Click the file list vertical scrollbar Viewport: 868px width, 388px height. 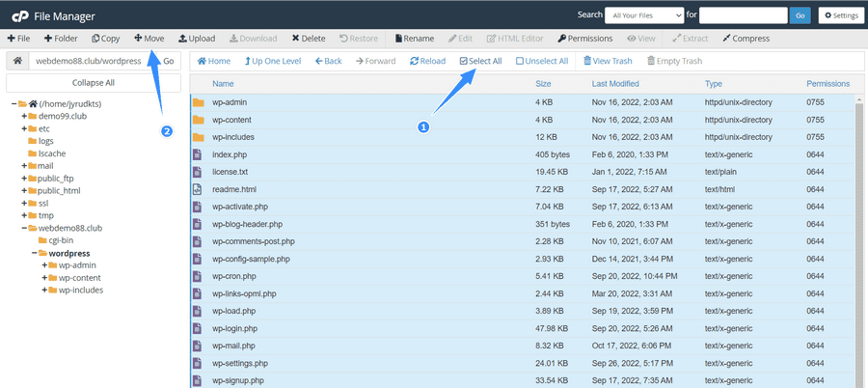(859, 241)
